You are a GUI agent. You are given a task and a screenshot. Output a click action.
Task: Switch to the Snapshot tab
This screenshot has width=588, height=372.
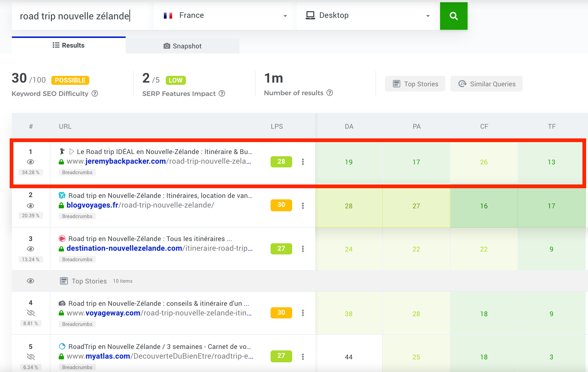(x=182, y=46)
